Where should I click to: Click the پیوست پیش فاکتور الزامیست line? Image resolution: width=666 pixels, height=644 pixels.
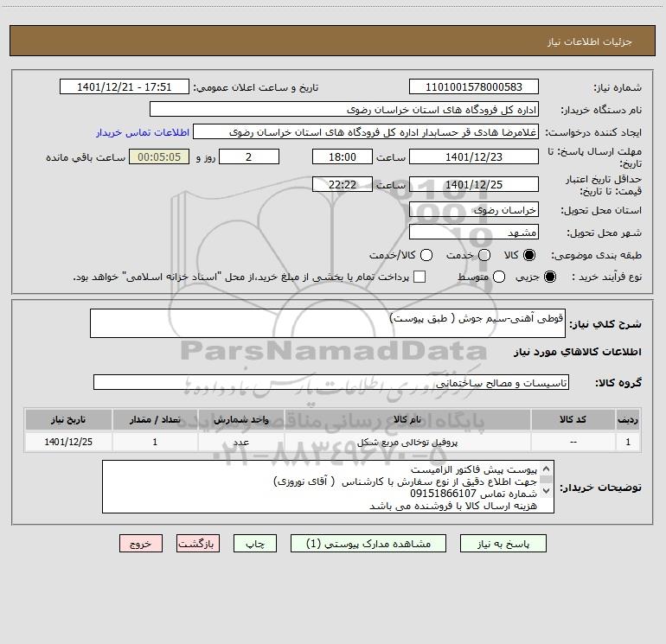coord(474,469)
